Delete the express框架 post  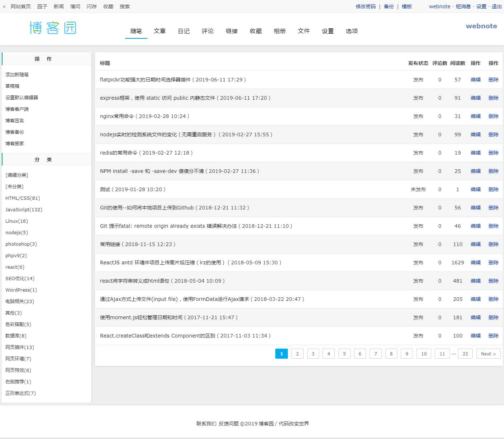click(494, 98)
